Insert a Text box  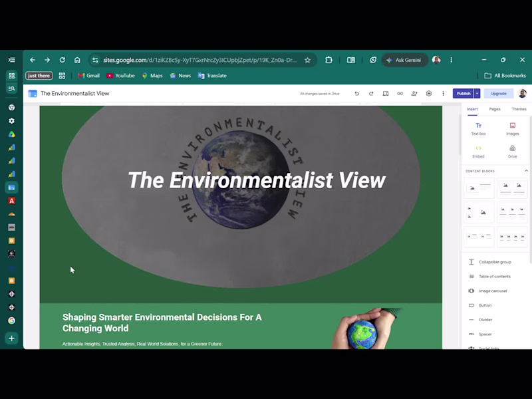478,129
